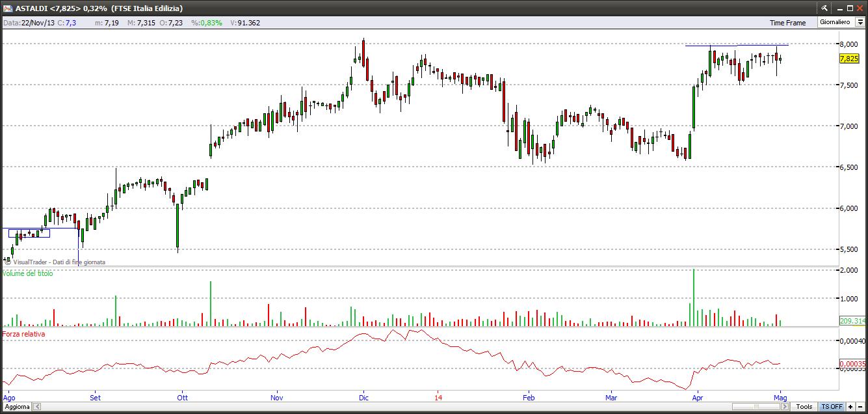The height and width of the screenshot is (414, 868).
Task: Click the tallest volume bar in April
Action: (694, 297)
